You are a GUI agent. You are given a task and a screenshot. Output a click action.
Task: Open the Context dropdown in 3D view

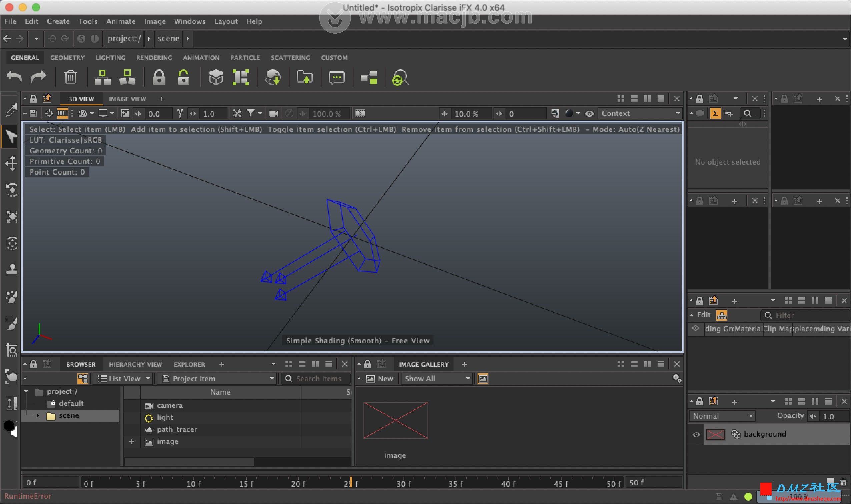coord(640,113)
